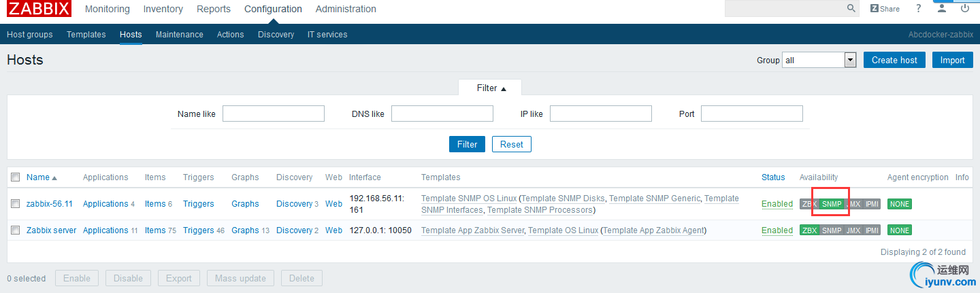This screenshot has width=980, height=293.
Task: Open Template SNMP Disks link
Action: [x=563, y=199]
